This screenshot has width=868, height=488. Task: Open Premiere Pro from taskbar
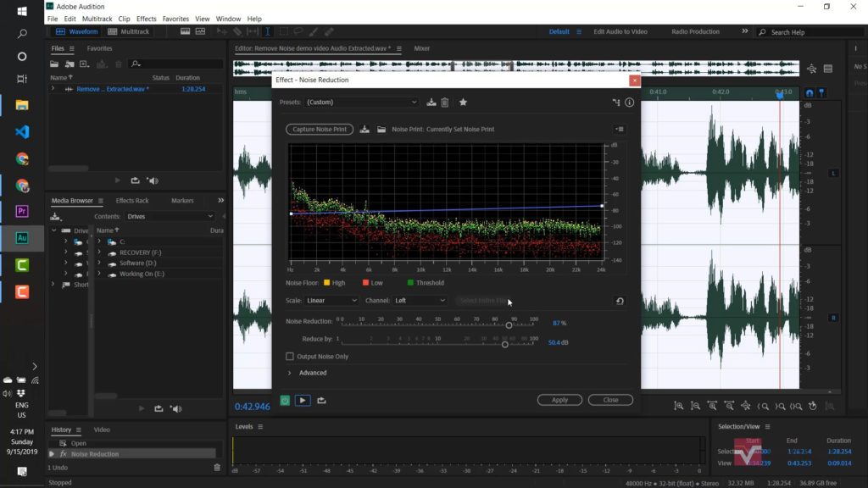(22, 211)
